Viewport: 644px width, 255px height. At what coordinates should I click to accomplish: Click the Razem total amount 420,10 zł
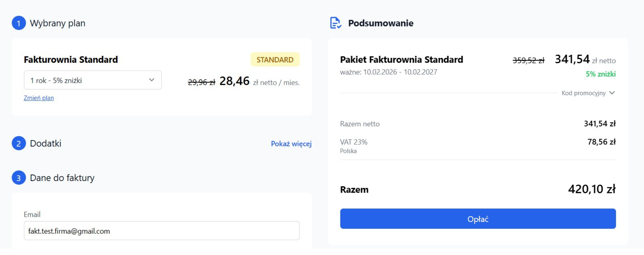593,189
